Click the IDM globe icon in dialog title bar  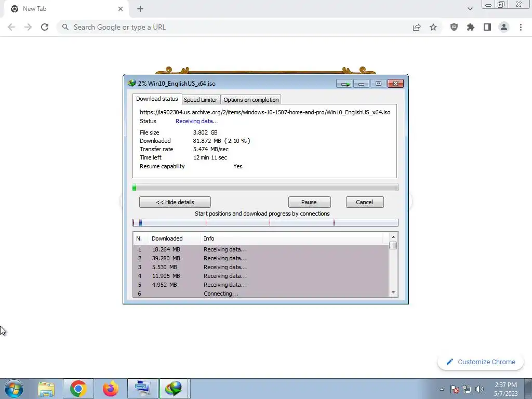131,83
